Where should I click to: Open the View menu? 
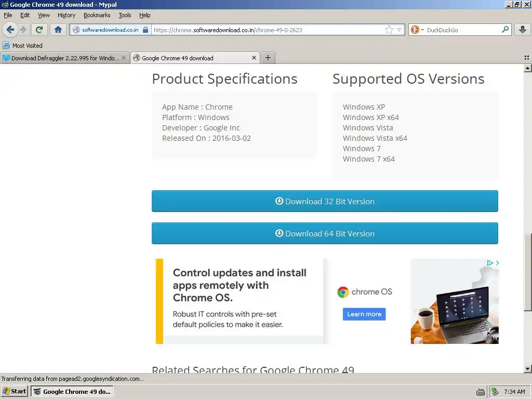pyautogui.click(x=44, y=15)
